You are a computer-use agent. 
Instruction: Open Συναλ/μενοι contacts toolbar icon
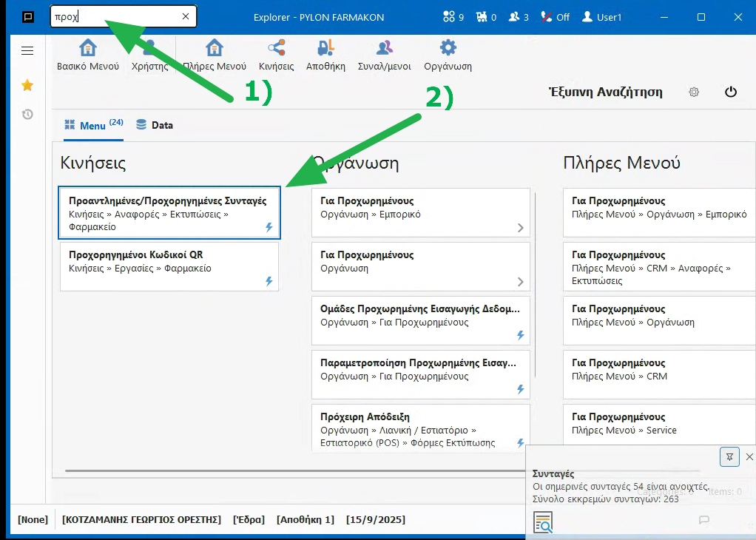(x=384, y=49)
